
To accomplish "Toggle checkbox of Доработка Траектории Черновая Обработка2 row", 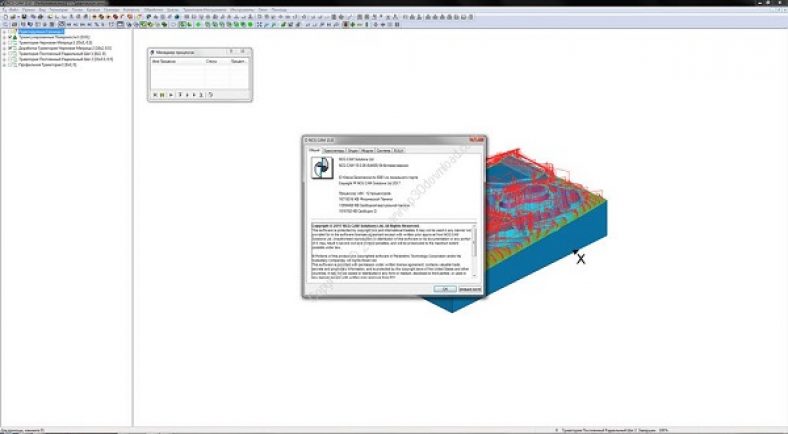I will pos(10,48).
